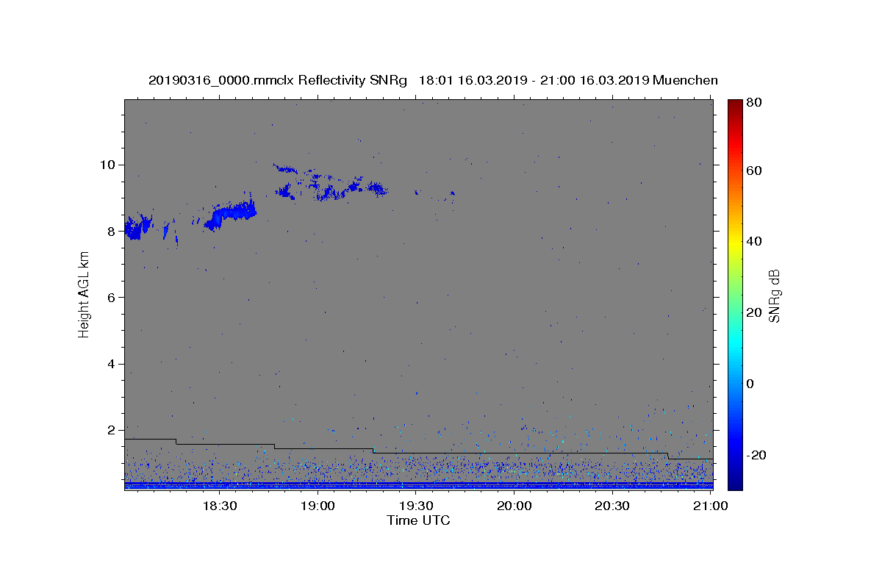This screenshot has height=588, width=882.
Task: Click the 21:00 time tick label
Action: pos(711,506)
